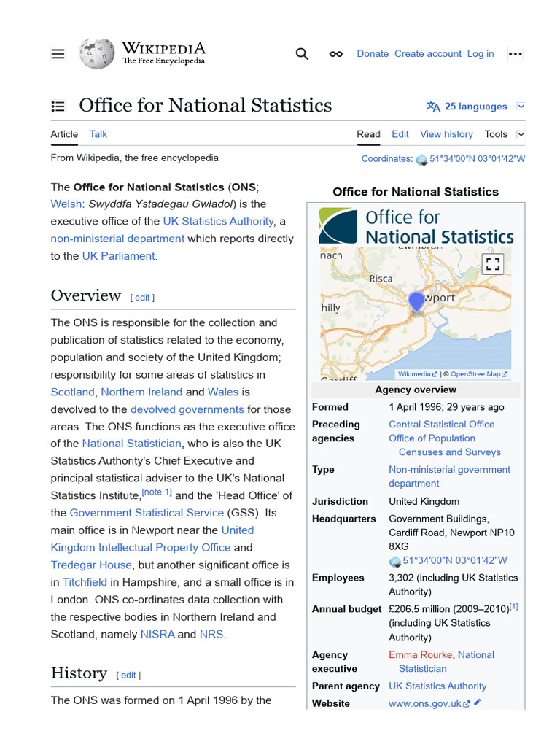The height and width of the screenshot is (747, 560).
Task: Click the Wikimedia map attribution link
Action: tap(418, 374)
